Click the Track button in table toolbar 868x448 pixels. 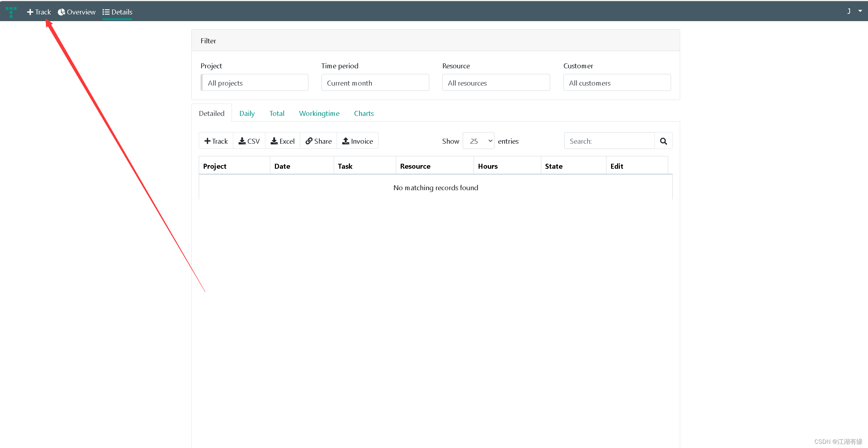pos(216,141)
